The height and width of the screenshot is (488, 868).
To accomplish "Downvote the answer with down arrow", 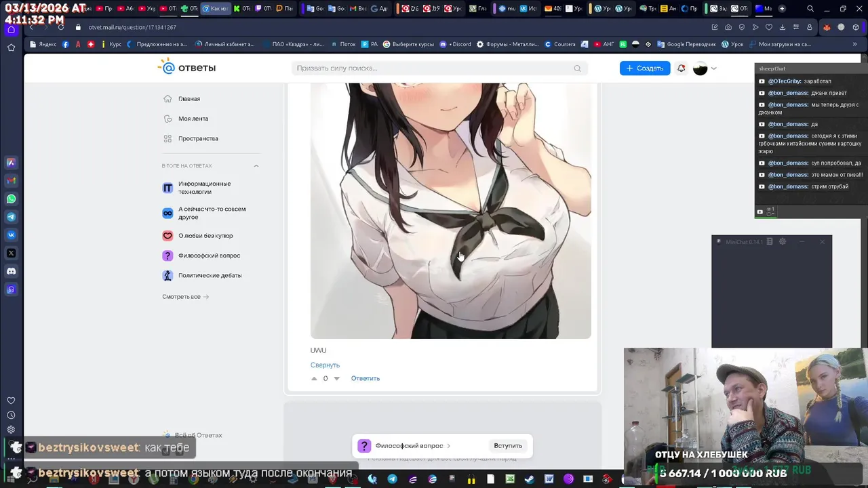I will click(x=336, y=378).
